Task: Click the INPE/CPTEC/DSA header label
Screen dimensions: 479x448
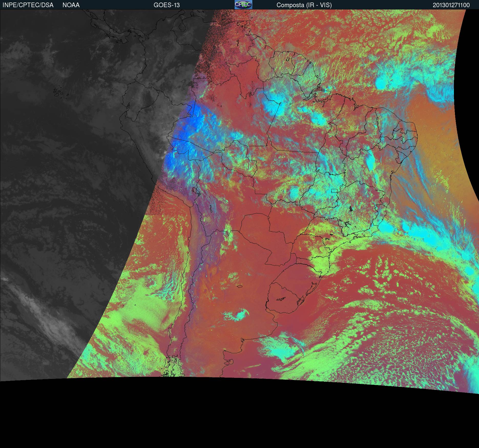Action: [28, 5]
